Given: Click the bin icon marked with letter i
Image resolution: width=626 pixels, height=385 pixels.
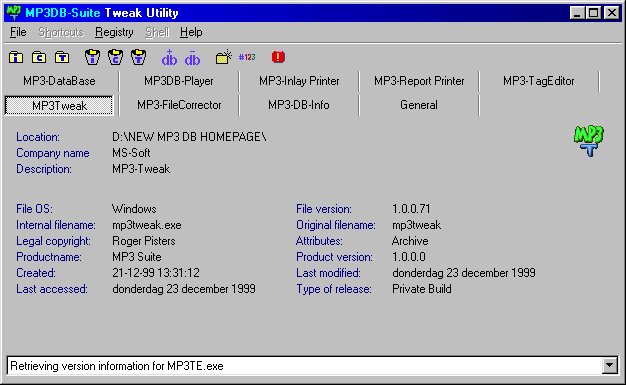Looking at the screenshot, I should point(92,57).
